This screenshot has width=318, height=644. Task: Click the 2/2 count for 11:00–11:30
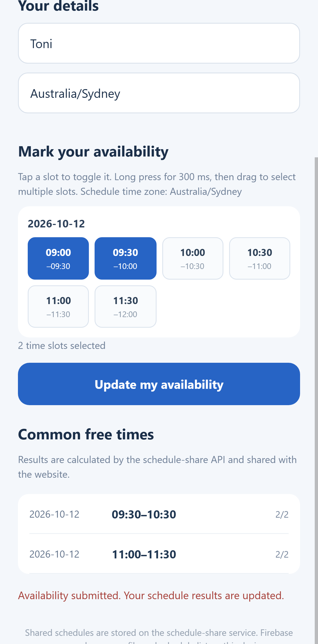[282, 554]
